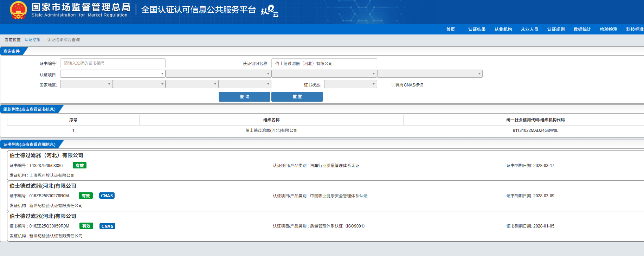Click CNAS badge on certificate 016ZB25S30278R0M
The image size is (644, 256).
point(107,196)
